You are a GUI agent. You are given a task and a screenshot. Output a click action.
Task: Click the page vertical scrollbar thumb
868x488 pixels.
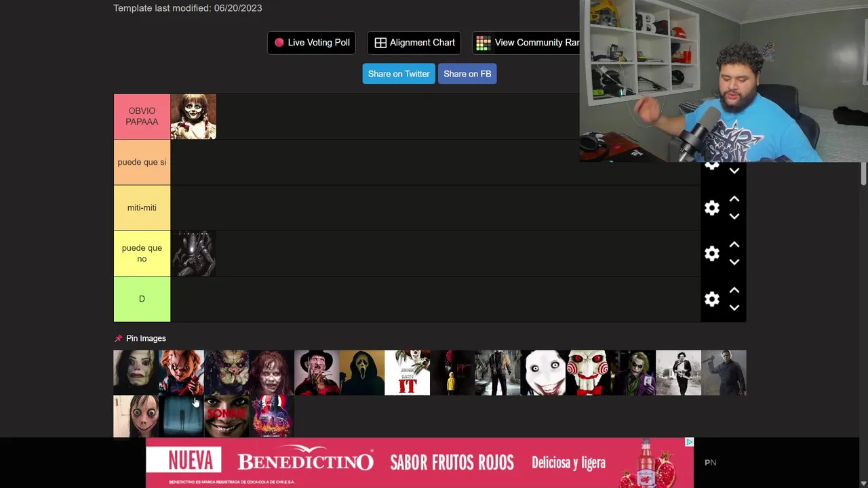[x=863, y=173]
